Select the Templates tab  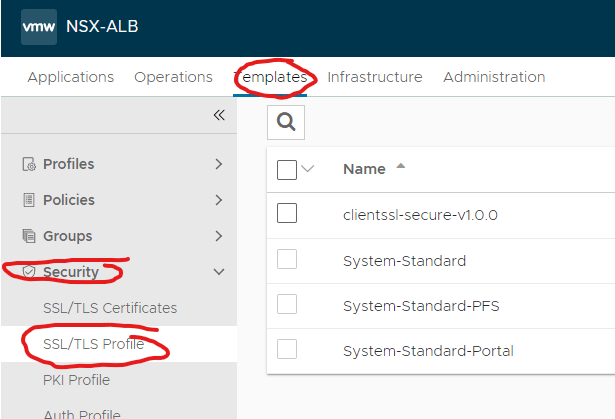270,77
